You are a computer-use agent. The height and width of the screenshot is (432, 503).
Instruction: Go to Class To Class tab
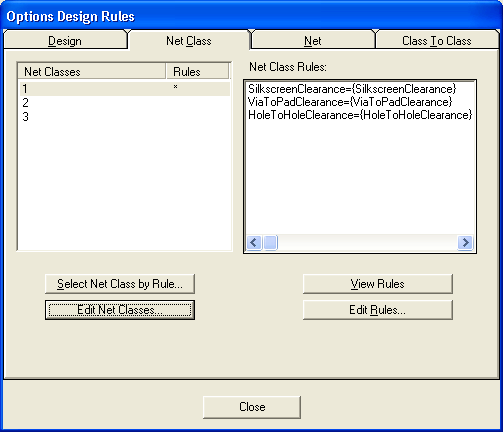tap(437, 41)
